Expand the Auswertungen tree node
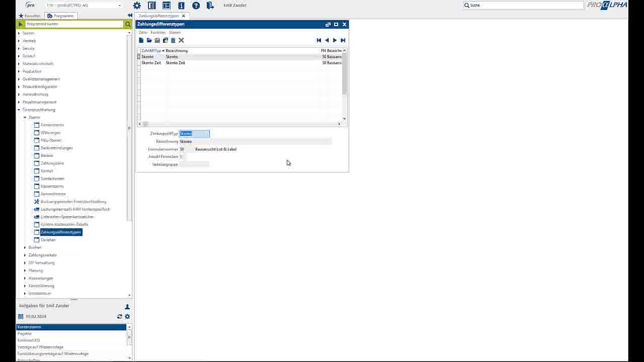Screen dimensions: 644x362 tap(25, 278)
